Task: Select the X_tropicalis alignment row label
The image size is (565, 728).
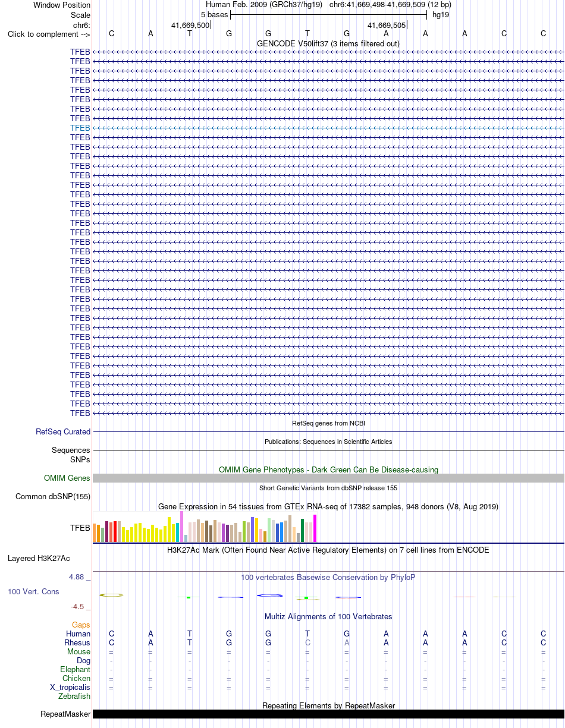Action: tap(70, 688)
